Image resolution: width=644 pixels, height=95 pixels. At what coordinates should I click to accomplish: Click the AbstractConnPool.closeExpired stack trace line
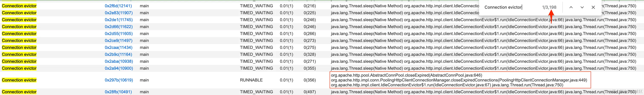(407, 75)
